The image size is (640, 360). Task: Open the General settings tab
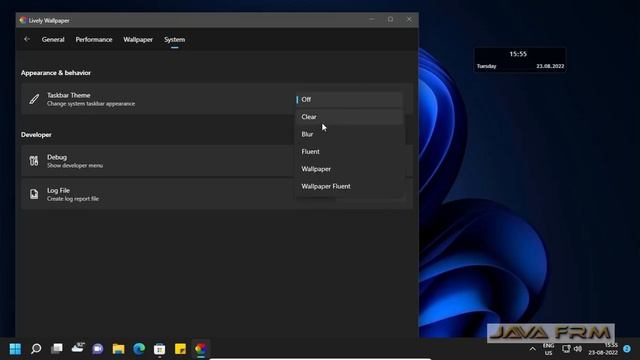pos(53,40)
